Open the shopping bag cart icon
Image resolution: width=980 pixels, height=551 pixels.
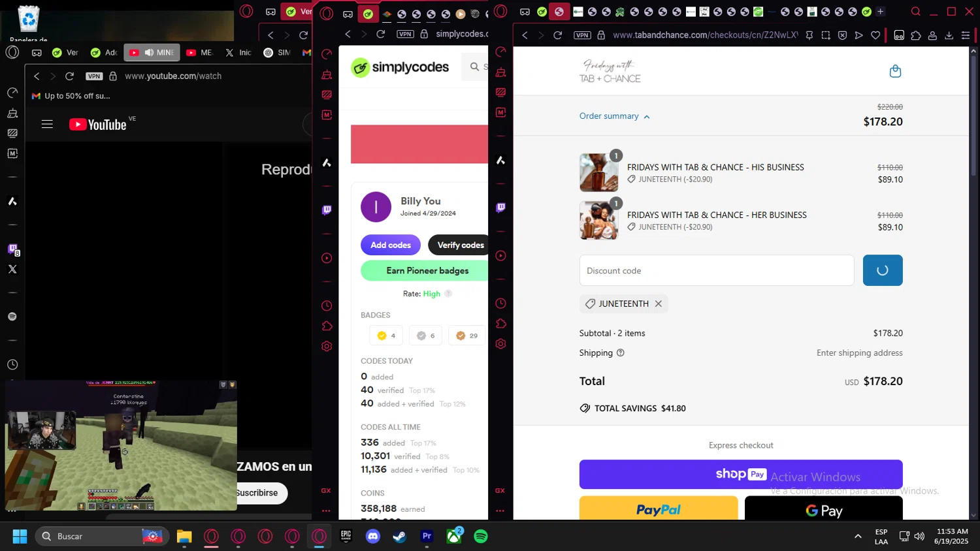[x=895, y=71]
